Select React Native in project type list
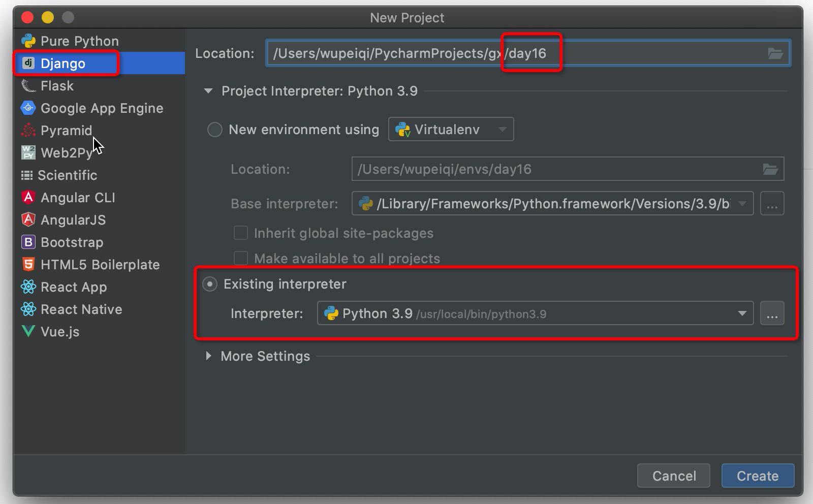Screen dimensions: 813x504 point(81,309)
